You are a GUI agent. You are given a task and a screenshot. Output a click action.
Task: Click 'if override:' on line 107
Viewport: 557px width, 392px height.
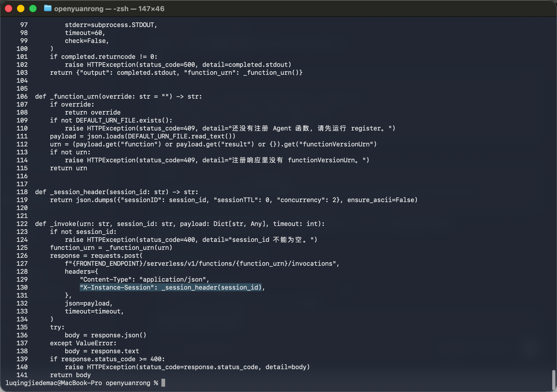[72, 104]
